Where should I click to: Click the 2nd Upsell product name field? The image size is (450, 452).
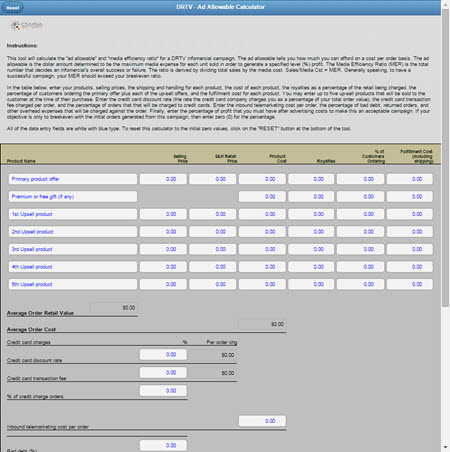tap(73, 232)
